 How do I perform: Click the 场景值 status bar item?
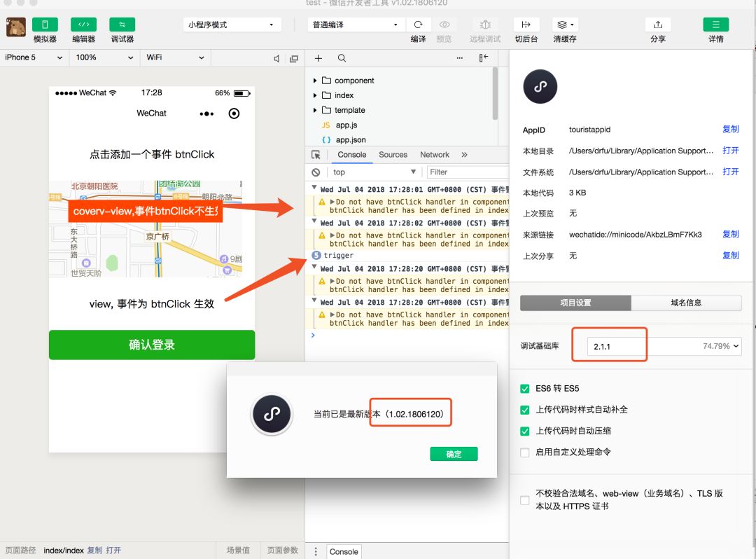coord(238,551)
